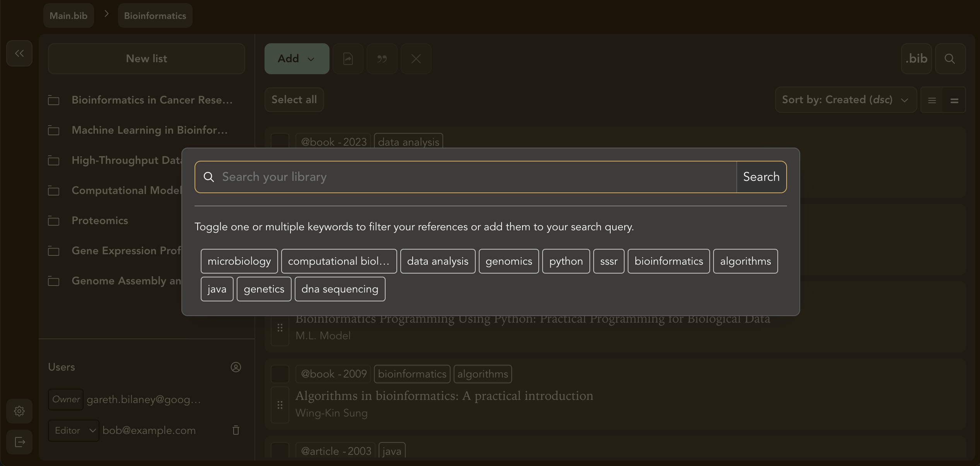Click the Main.bib breadcrumb

point(68,15)
